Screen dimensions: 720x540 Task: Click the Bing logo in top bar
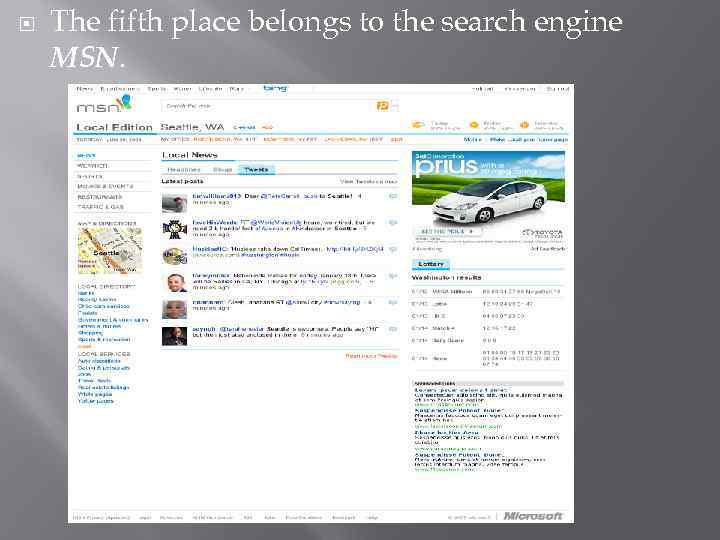(x=276, y=88)
